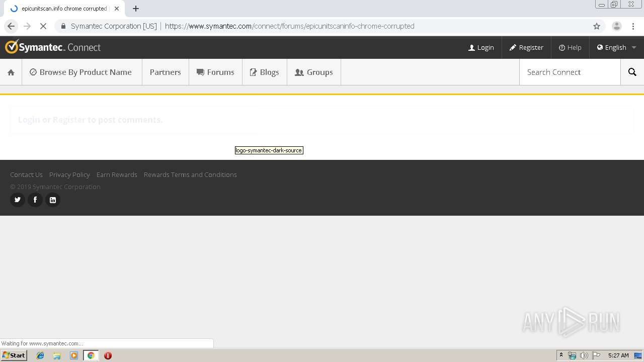Click the padlock site security icon

[63, 26]
